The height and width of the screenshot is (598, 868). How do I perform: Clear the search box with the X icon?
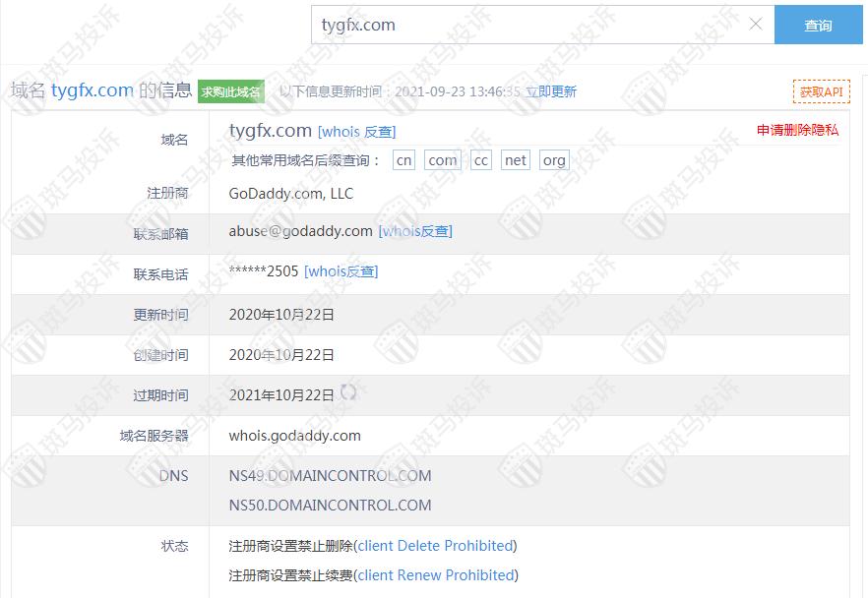(755, 25)
